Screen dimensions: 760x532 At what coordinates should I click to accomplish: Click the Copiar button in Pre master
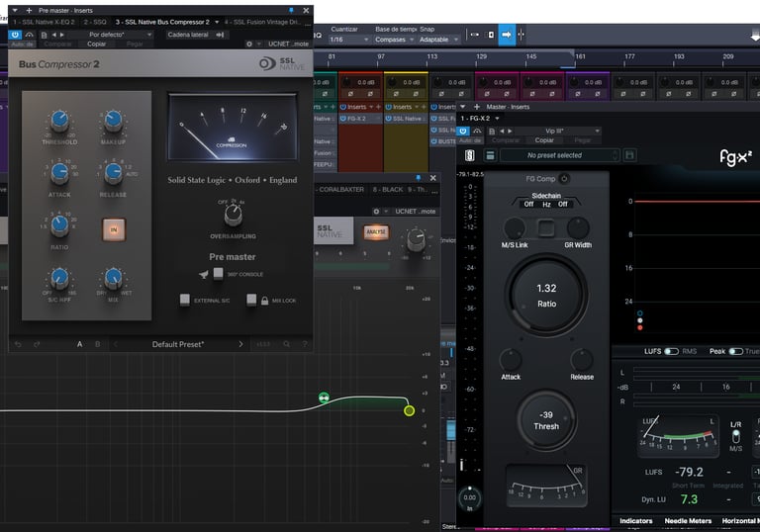[96, 44]
